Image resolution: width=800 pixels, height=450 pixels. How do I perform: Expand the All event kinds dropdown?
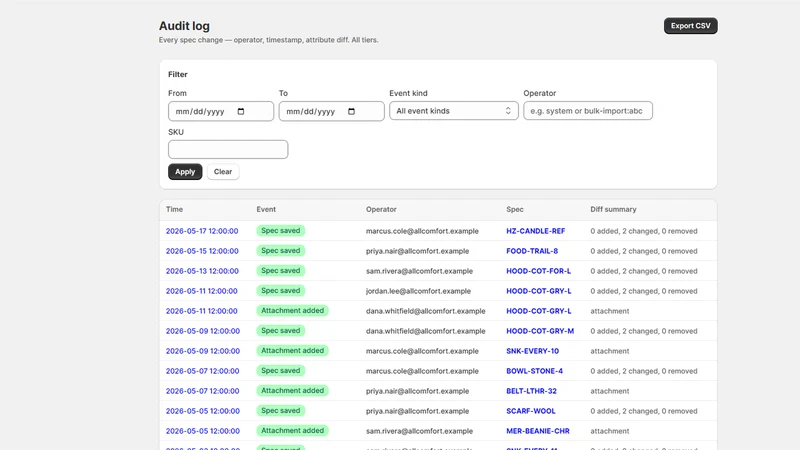click(454, 111)
